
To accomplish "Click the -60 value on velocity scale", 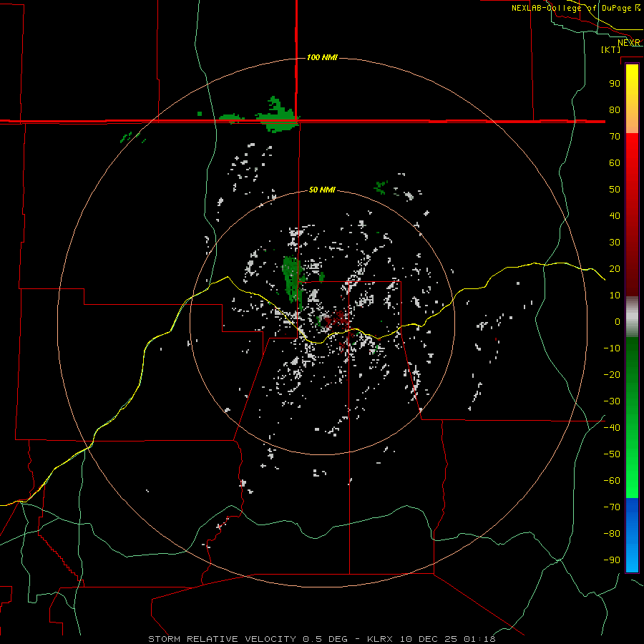I will click(x=612, y=481).
